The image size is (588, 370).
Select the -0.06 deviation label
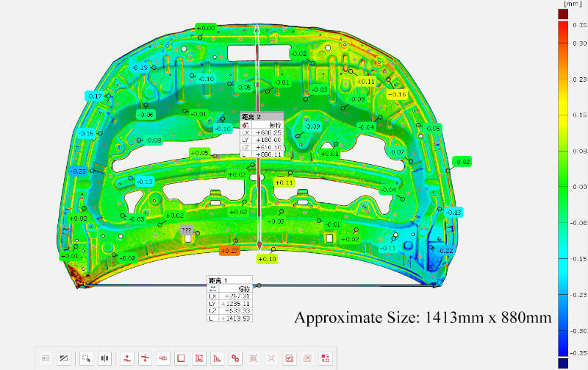coord(146,115)
